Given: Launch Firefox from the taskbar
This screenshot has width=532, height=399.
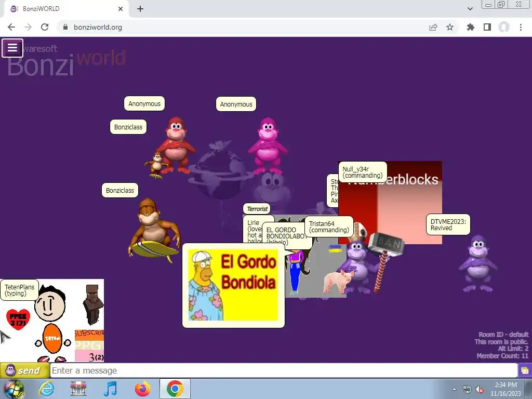Looking at the screenshot, I should coord(142,389).
